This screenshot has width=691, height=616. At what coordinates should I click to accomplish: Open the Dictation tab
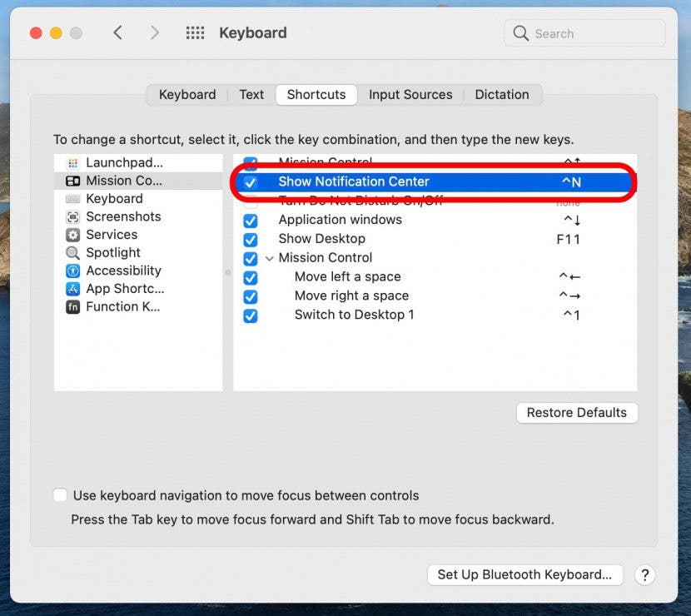pos(502,94)
